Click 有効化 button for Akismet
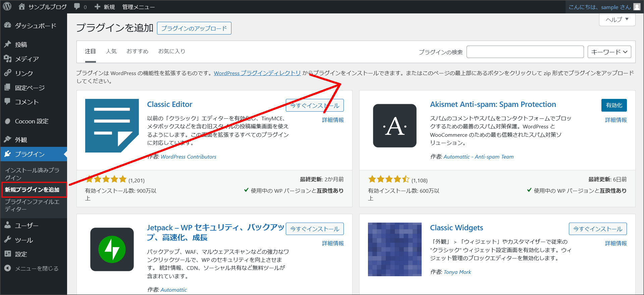 tap(614, 105)
